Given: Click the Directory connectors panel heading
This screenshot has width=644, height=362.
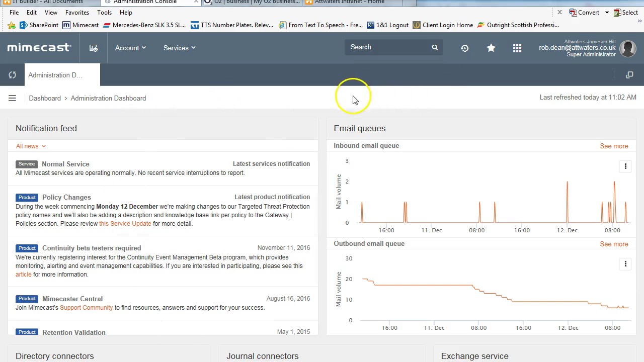Looking at the screenshot, I should (x=55, y=356).
